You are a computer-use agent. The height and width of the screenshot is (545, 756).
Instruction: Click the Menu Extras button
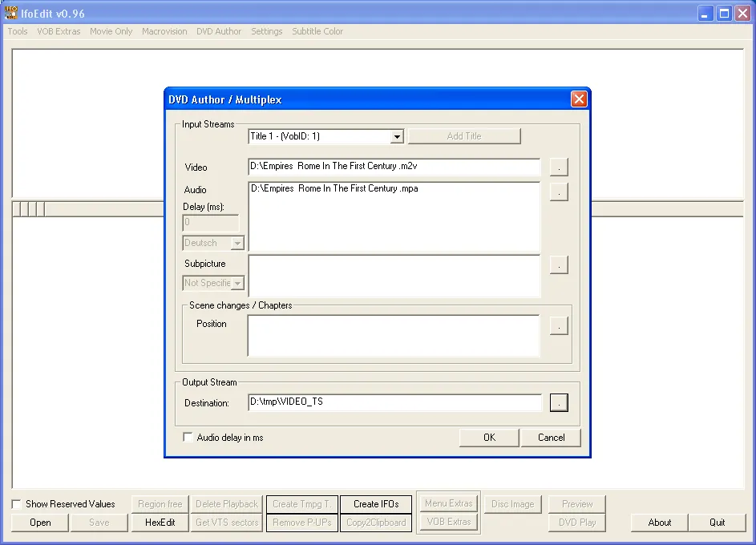click(x=448, y=503)
